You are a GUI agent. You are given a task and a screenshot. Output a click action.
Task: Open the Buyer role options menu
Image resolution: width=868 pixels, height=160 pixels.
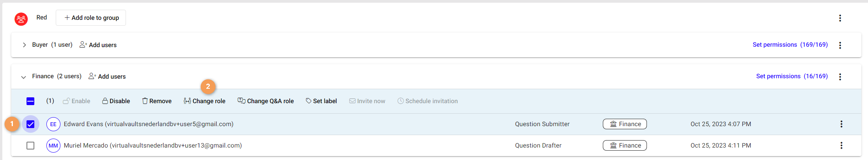[840, 45]
